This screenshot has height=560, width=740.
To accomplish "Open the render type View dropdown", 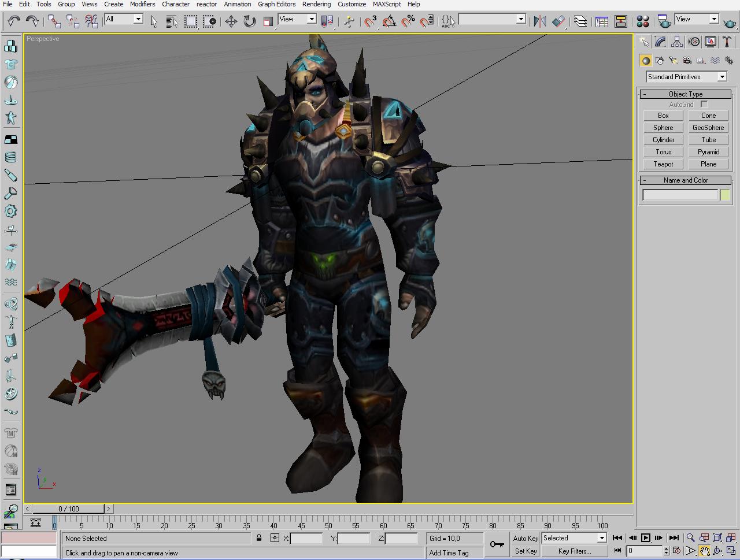I will pyautogui.click(x=697, y=19).
